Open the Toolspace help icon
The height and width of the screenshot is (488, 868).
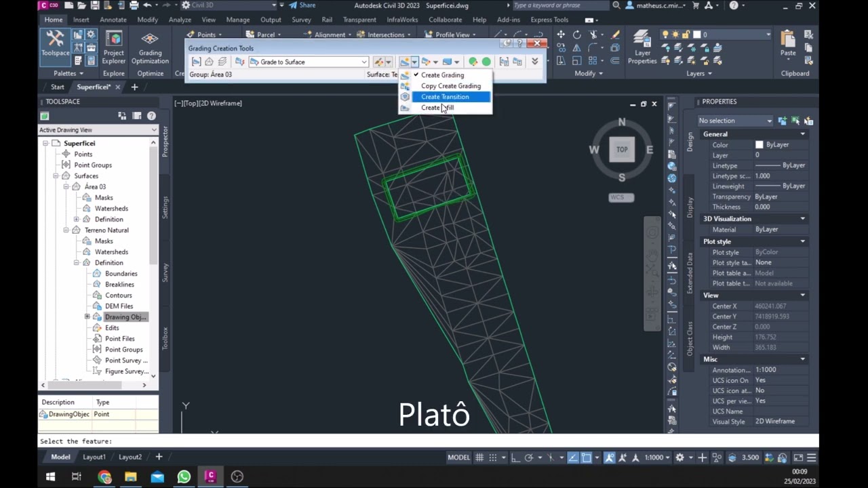151,116
